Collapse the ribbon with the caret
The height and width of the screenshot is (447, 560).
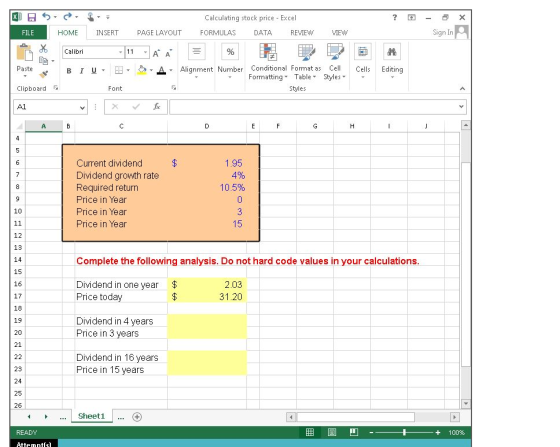(462, 89)
